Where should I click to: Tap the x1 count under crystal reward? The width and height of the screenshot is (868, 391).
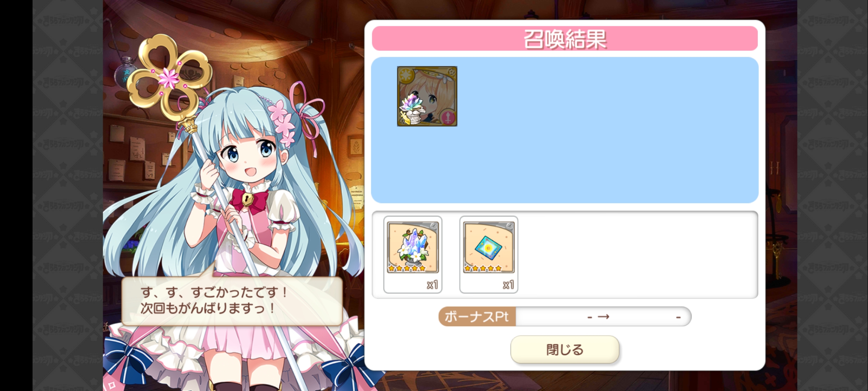432,285
